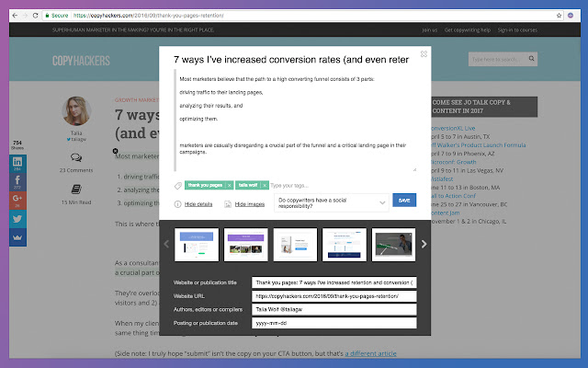Select the third thumbnail image
Screen dimensions: 588x368
(295, 245)
